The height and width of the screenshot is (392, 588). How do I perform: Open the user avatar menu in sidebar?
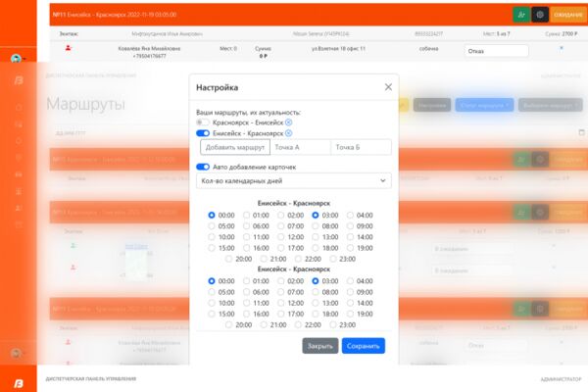[x=17, y=59]
